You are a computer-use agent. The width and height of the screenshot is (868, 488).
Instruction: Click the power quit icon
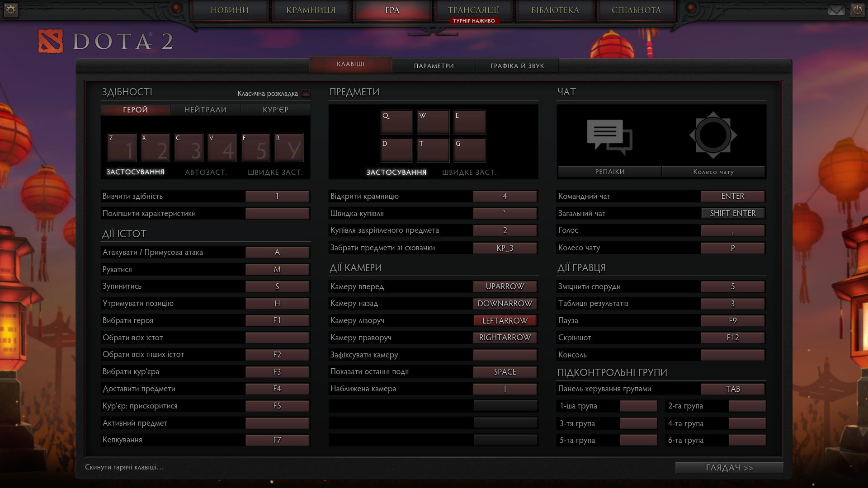[857, 10]
